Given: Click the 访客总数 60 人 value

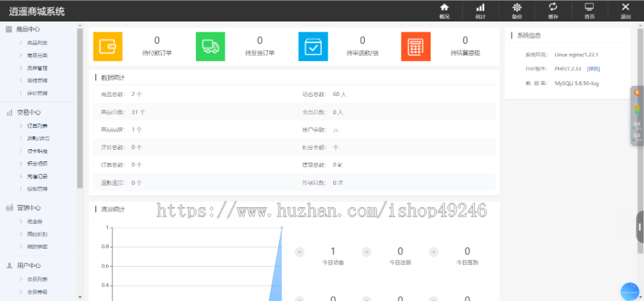Looking at the screenshot, I should point(340,95).
